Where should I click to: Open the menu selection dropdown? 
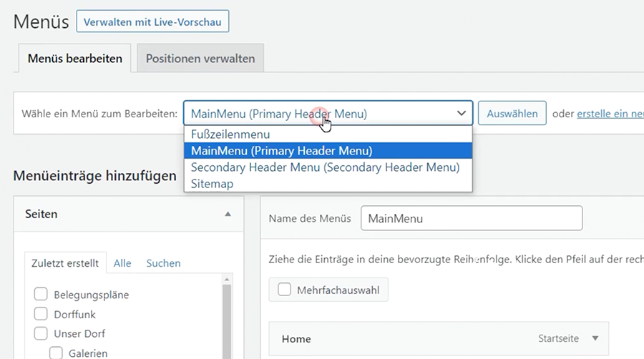coord(328,114)
